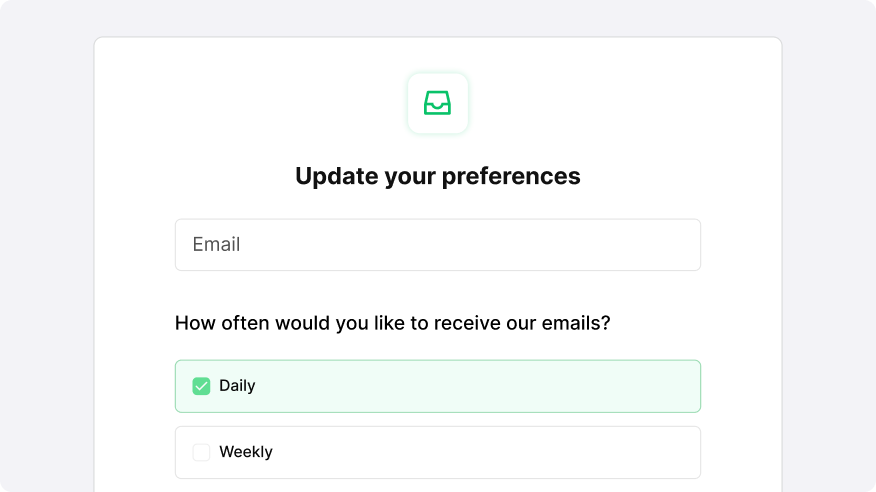The image size is (876, 492).
Task: Click the email frequency question text
Action: pyautogui.click(x=392, y=323)
